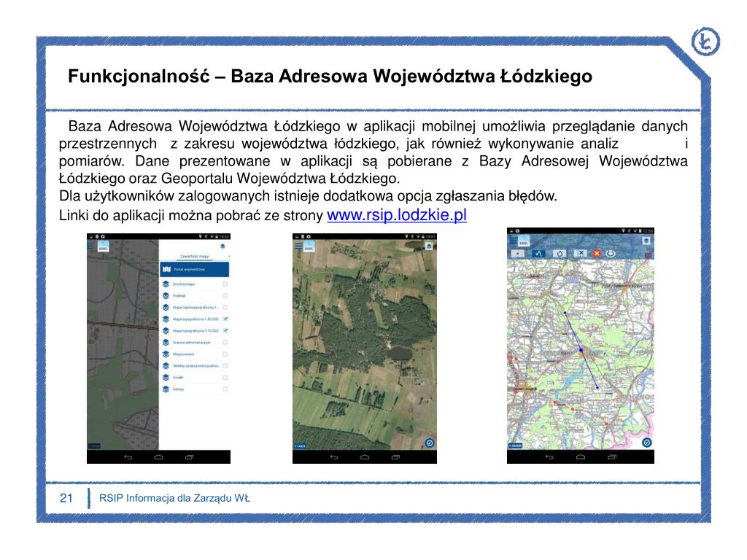The width and height of the screenshot is (747, 560).
Task: Click the Łódzkie logo in slide corner
Action: pyautogui.click(x=705, y=42)
